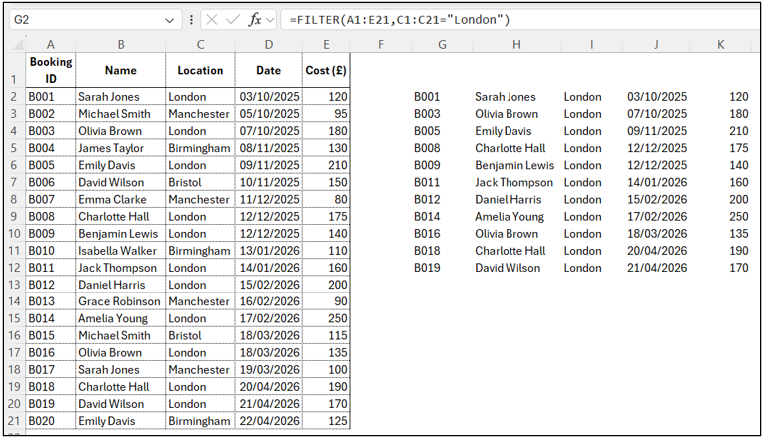Click filtered result cell showing 250
This screenshot has width=768, height=439.
pyautogui.click(x=721, y=216)
